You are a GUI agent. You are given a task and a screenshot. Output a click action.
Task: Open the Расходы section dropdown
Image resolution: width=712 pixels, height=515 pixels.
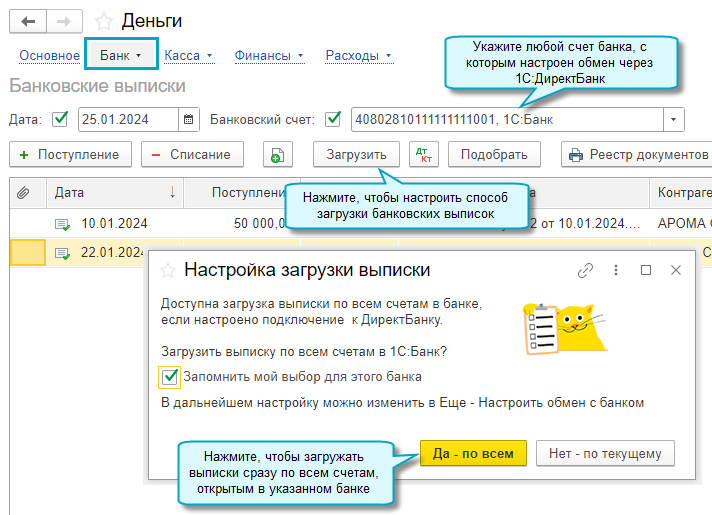(x=358, y=55)
